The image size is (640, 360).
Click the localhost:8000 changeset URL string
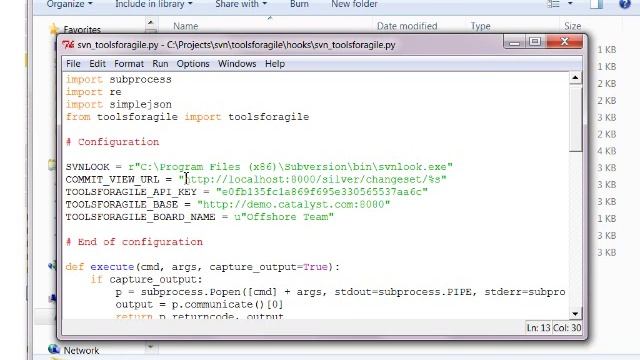pos(313,180)
